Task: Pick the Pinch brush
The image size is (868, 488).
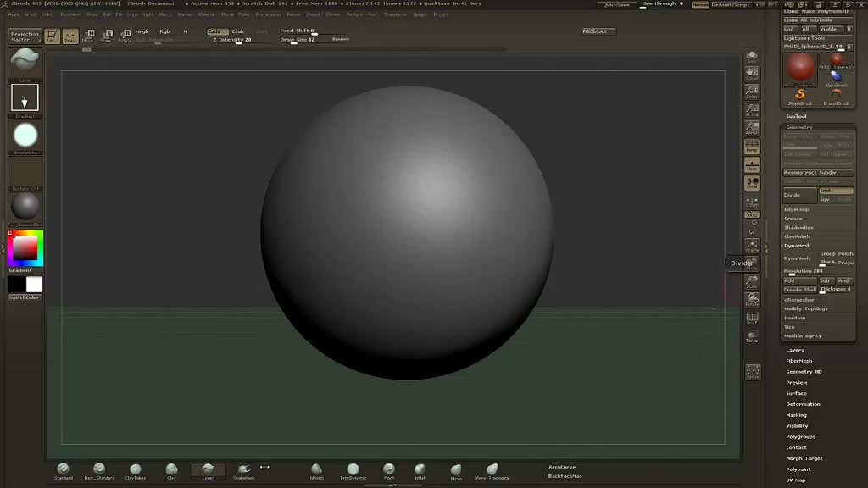Action: [x=388, y=469]
